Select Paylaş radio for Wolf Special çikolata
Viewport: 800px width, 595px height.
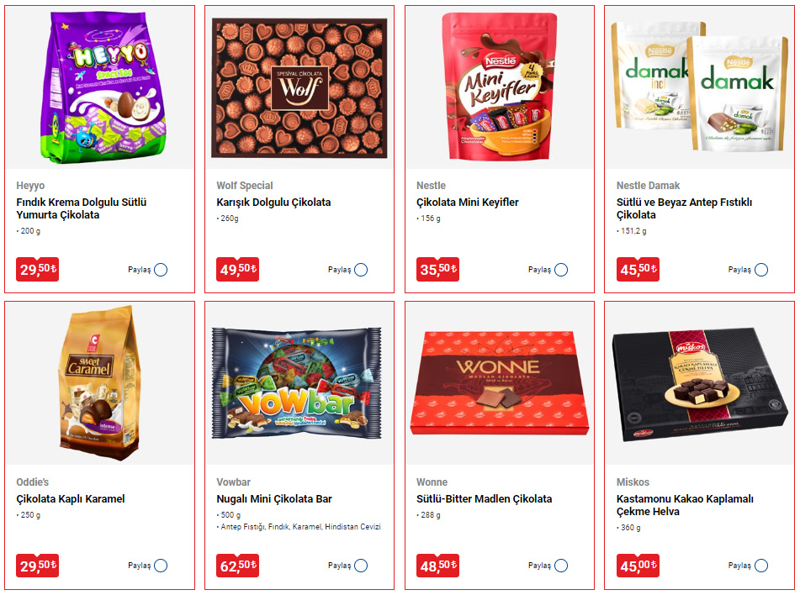pyautogui.click(x=361, y=269)
